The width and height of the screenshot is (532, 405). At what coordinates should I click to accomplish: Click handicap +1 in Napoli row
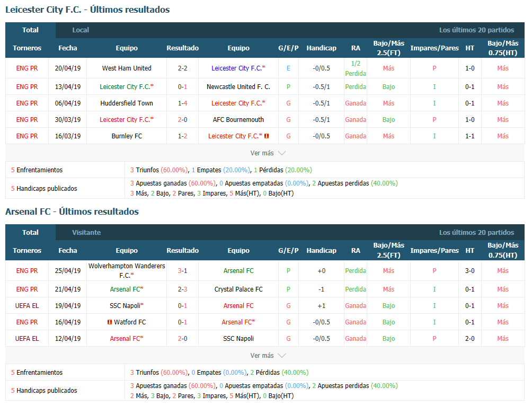(x=321, y=305)
